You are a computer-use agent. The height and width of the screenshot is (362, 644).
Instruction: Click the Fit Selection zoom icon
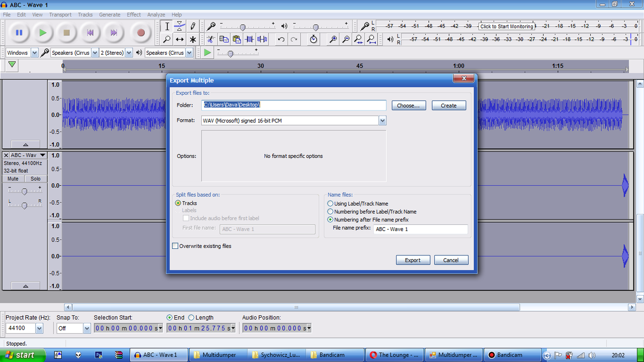pyautogui.click(x=358, y=39)
